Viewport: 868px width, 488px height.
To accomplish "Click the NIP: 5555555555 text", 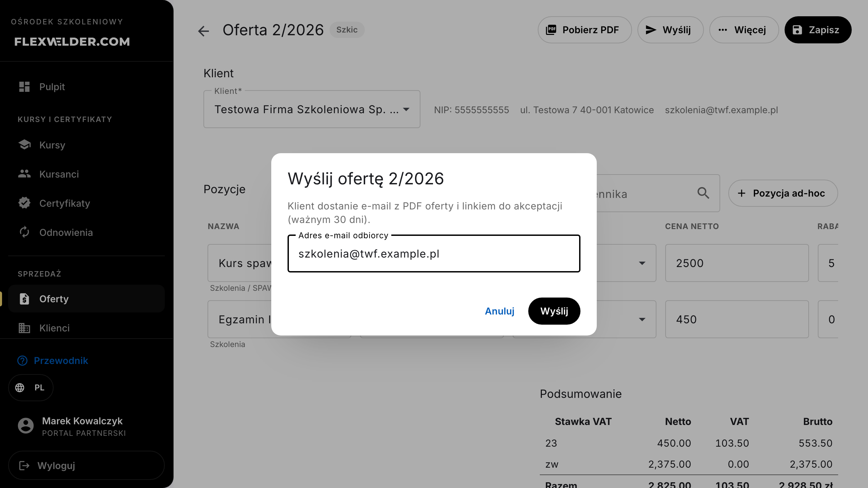I will (472, 110).
